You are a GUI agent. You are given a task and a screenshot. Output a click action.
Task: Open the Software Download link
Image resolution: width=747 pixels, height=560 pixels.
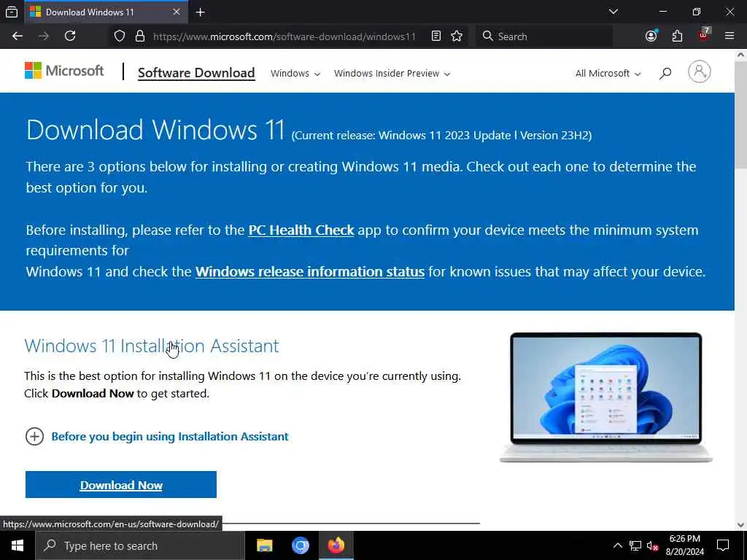point(196,73)
